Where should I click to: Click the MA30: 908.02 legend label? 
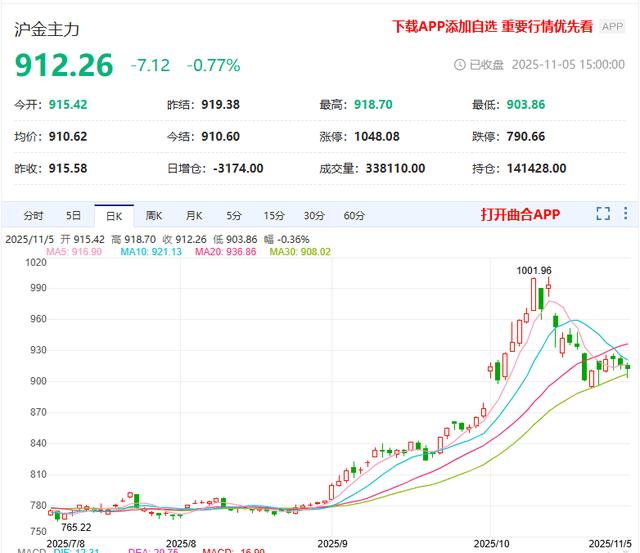pos(300,252)
